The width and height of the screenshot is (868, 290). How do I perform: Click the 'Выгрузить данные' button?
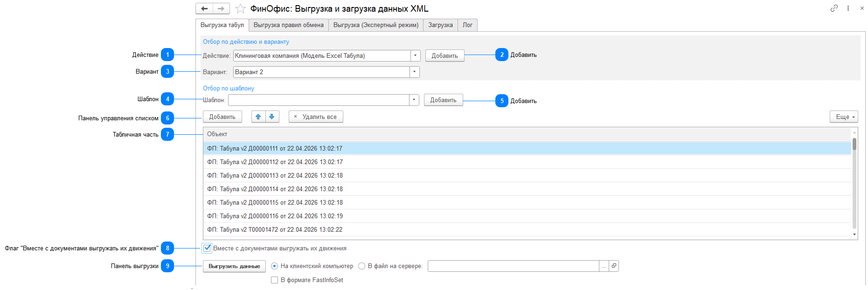coord(234,266)
